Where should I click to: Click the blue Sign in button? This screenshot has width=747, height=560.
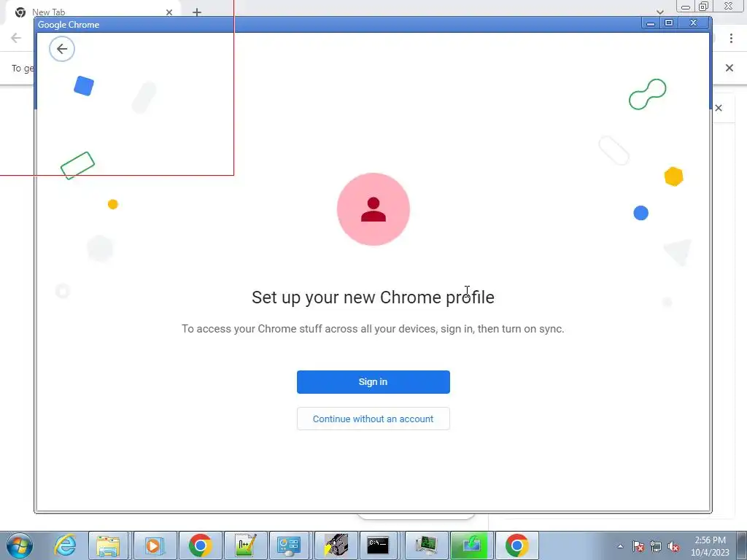[x=373, y=382]
